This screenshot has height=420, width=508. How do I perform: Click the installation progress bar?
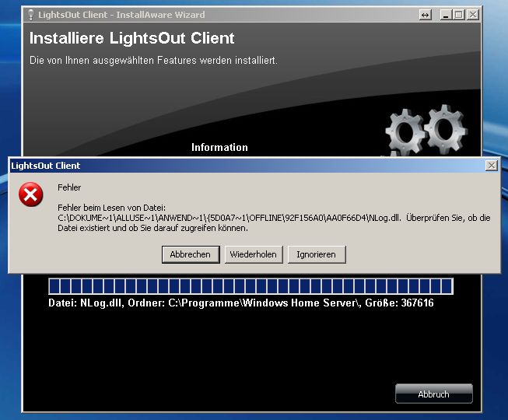pos(250,286)
